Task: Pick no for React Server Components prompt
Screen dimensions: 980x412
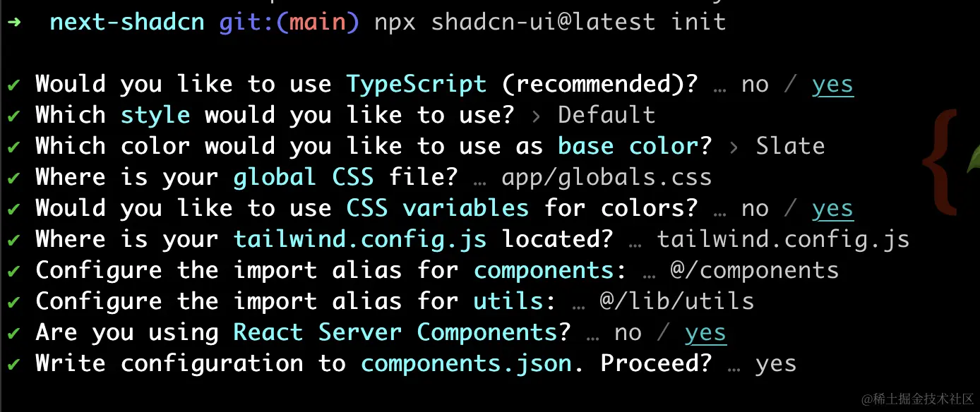Action: [628, 333]
